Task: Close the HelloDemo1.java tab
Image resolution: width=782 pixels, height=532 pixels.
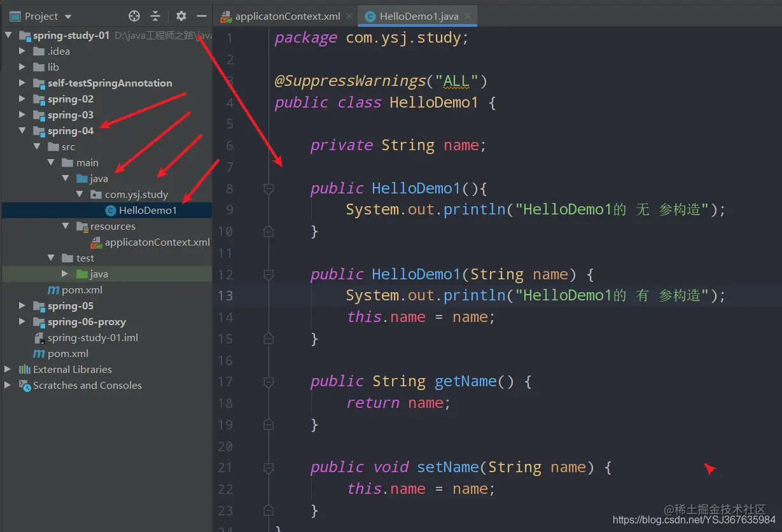Action: tap(468, 17)
